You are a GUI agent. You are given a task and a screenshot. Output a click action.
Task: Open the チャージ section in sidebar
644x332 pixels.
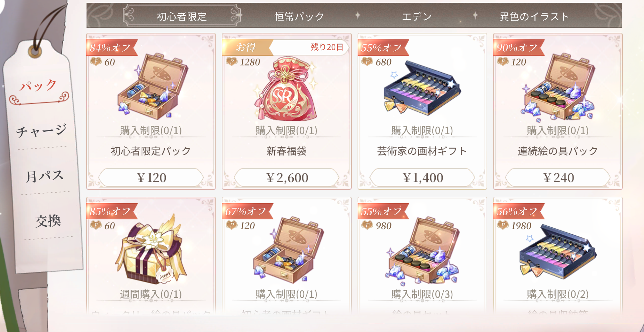pos(42,130)
